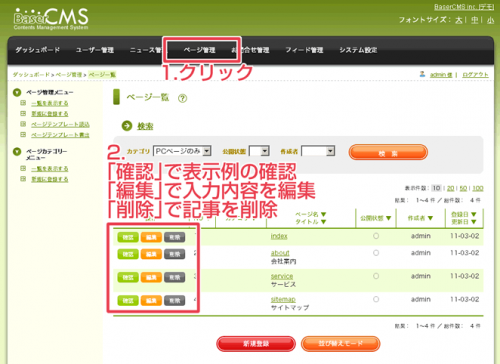Click the ログアウト link
The height and width of the screenshot is (364, 500).
(475, 75)
